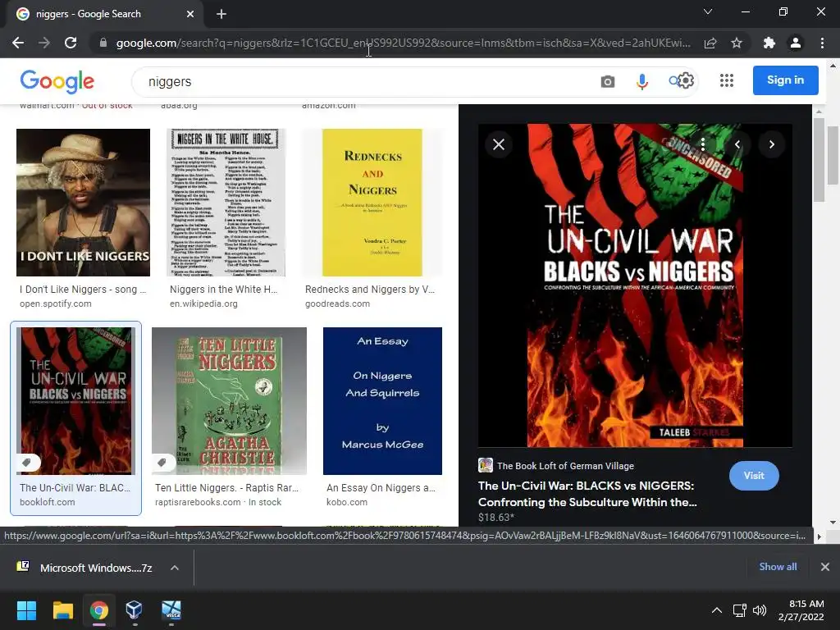Open the preview panel three-dot options
Screen dimensions: 840x630
point(702,144)
